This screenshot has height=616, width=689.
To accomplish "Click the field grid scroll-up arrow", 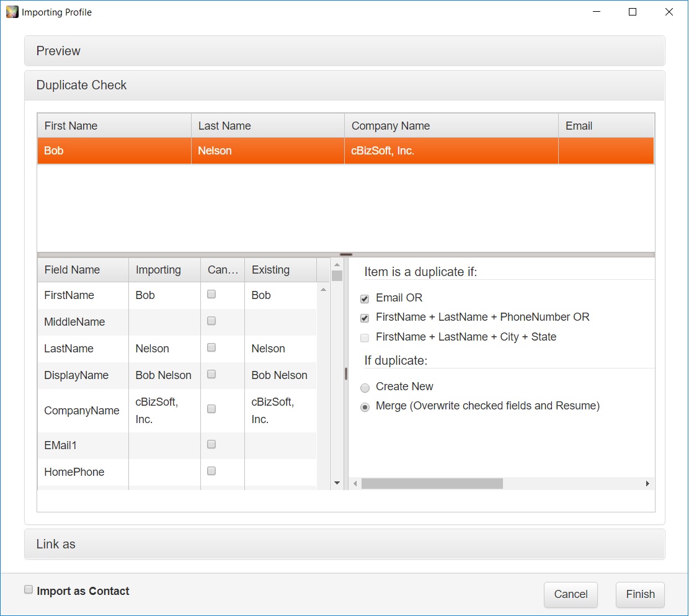I will (x=337, y=265).
